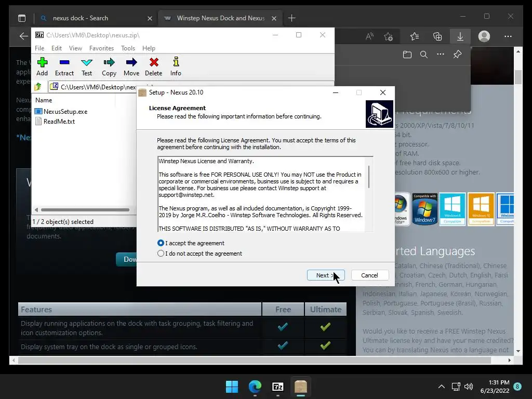This screenshot has width=532, height=399.
Task: Close the Winstep Nexus Dock tab
Action: 274,18
